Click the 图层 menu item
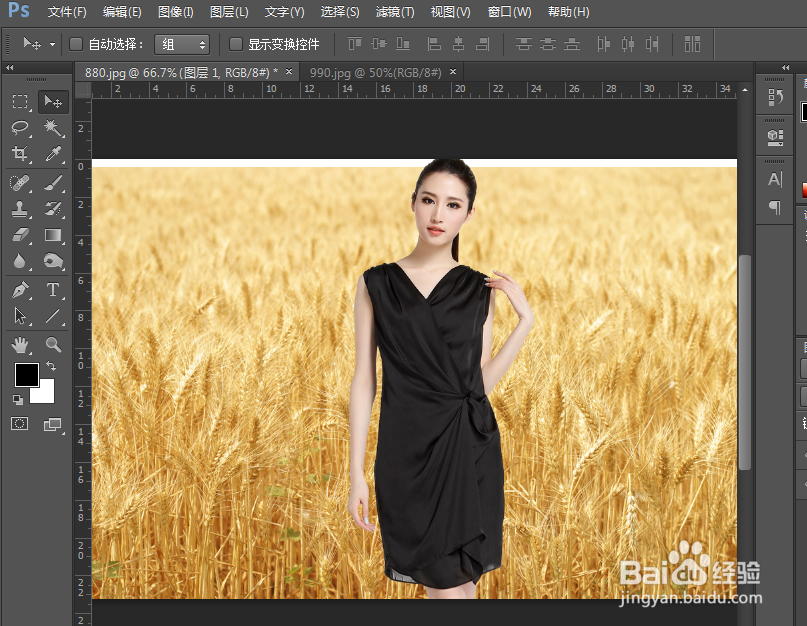Image resolution: width=807 pixels, height=626 pixels. pyautogui.click(x=228, y=12)
